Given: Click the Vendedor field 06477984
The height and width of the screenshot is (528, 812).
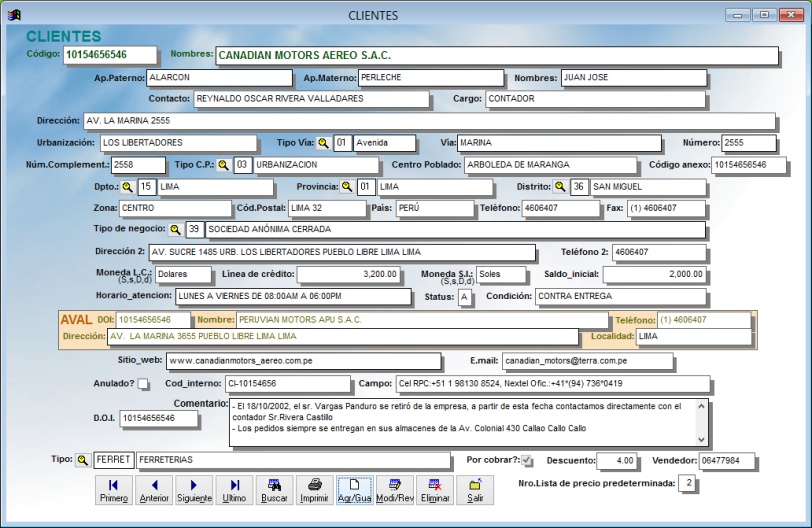Looking at the screenshot, I should pos(727,461).
